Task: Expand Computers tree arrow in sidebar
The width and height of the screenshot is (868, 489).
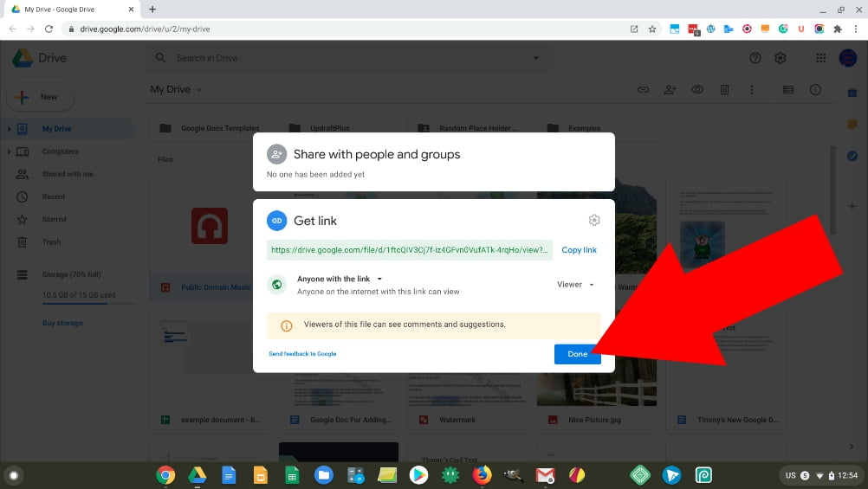Action: pos(9,151)
